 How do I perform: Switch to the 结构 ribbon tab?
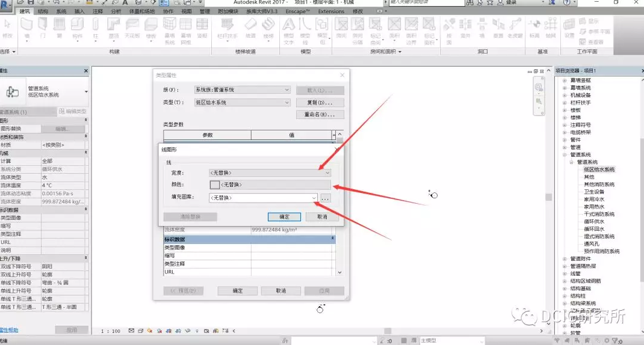pos(43,11)
